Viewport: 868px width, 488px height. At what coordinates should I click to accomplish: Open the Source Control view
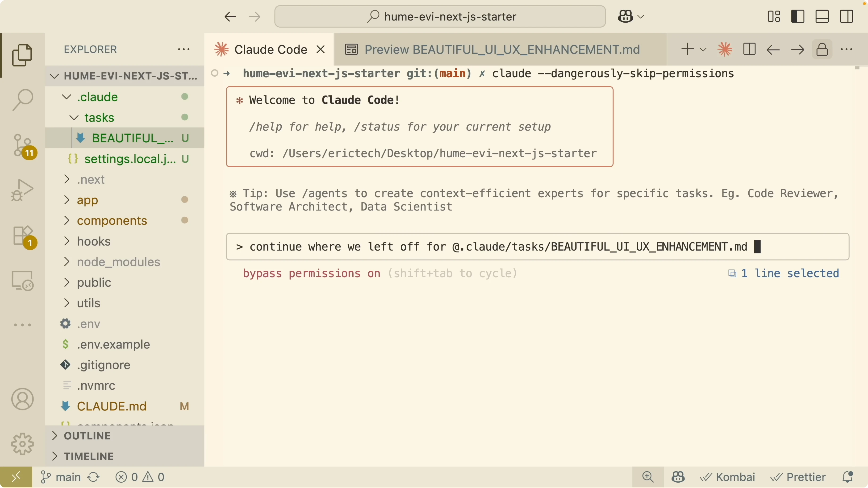23,145
